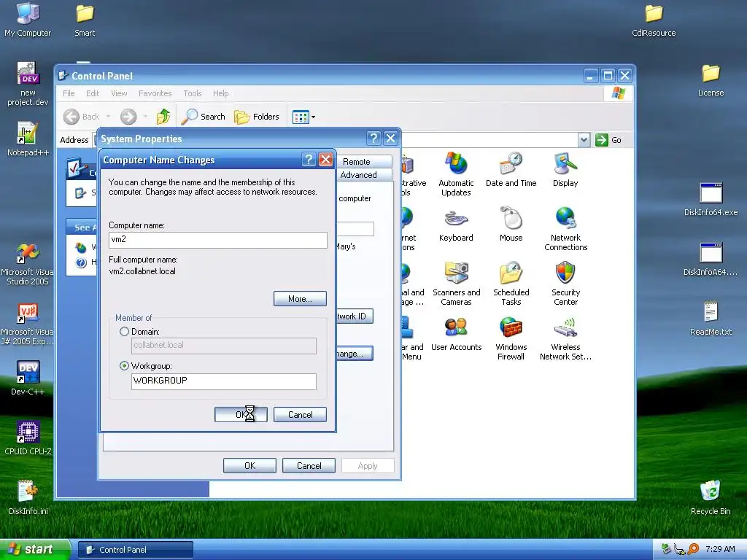
Task: Expand the Address bar dropdown arrow
Action: (x=584, y=140)
